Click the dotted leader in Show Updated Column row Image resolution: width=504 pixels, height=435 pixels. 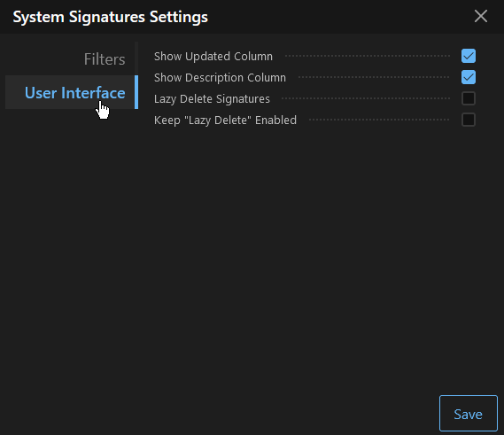[368, 56]
